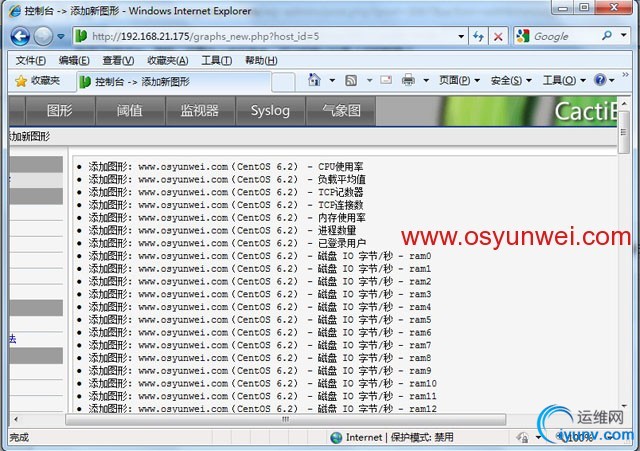This screenshot has width=640, height=451.
Task: Click the 内存使用率 graph line
Action: pos(227,218)
